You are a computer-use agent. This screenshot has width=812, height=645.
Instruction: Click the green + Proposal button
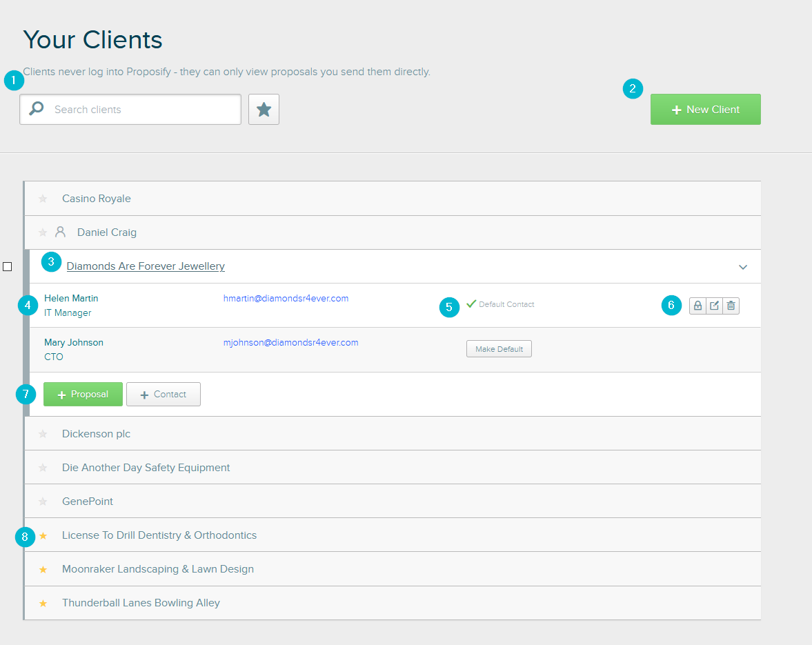tap(83, 395)
